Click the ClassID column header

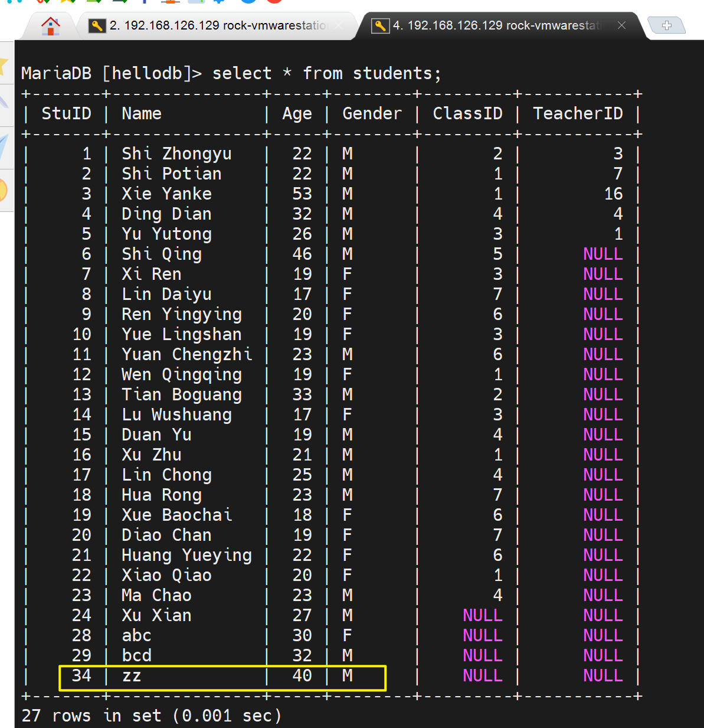point(467,113)
